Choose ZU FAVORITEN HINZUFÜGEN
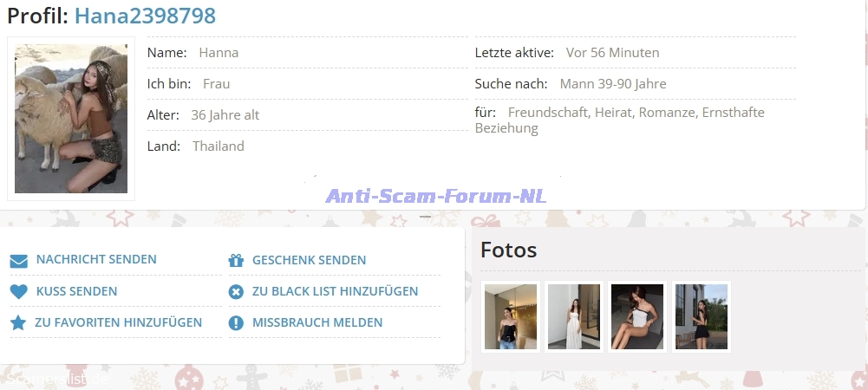Image resolution: width=868 pixels, height=390 pixels. click(x=118, y=322)
